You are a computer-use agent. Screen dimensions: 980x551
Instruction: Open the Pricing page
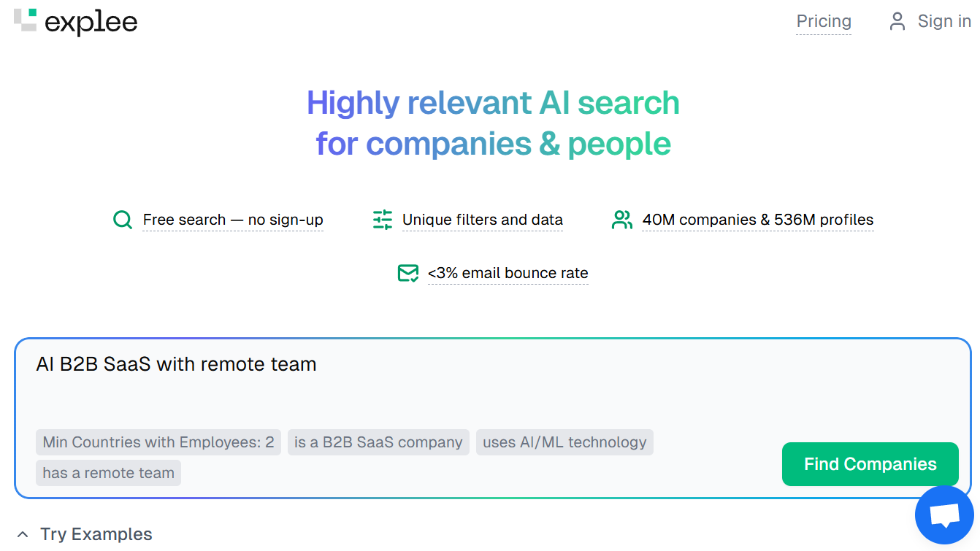click(824, 21)
